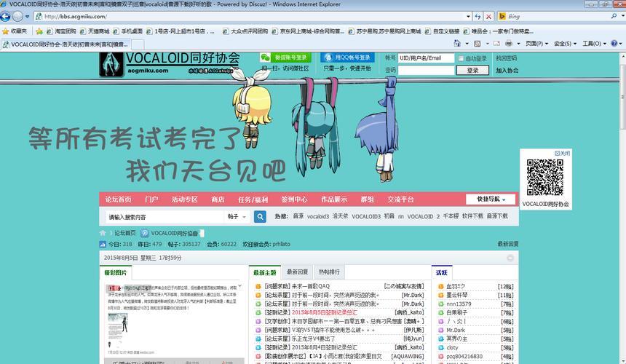Add to favorites bar star icon
Viewport: 626px width, 364px height.
tap(39, 31)
